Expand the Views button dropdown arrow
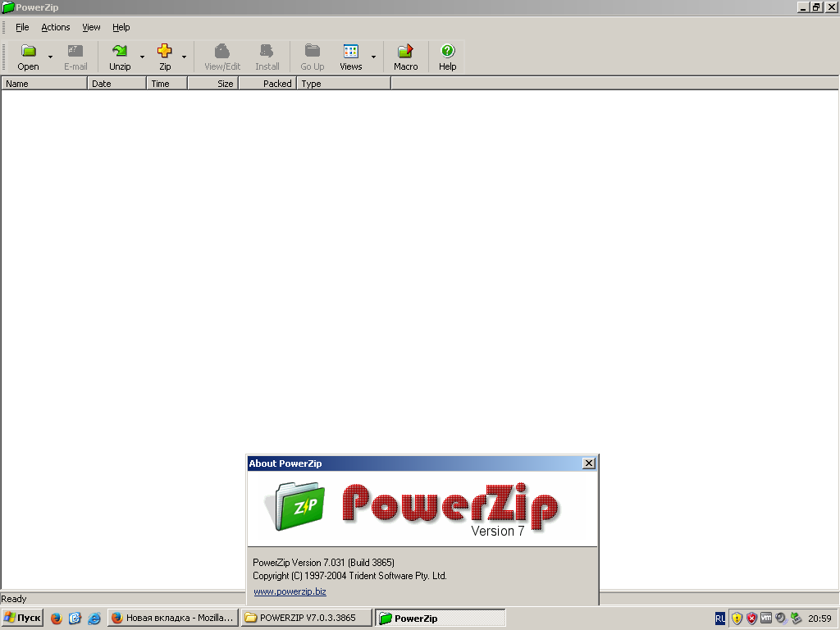The width and height of the screenshot is (840, 630). (x=373, y=57)
